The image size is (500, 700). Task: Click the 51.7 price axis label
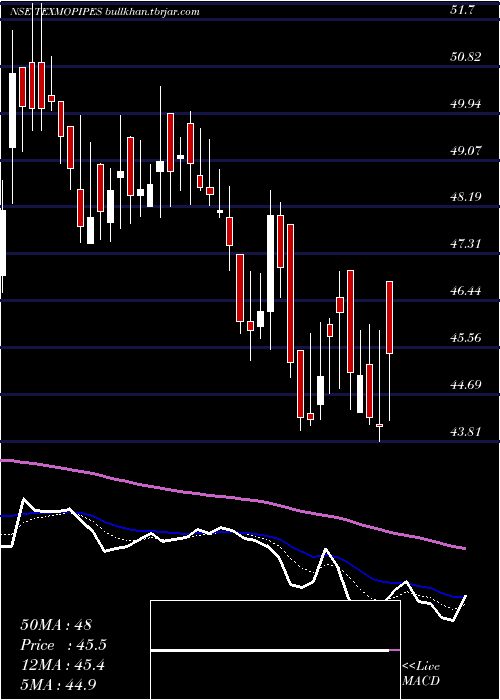[x=462, y=10]
